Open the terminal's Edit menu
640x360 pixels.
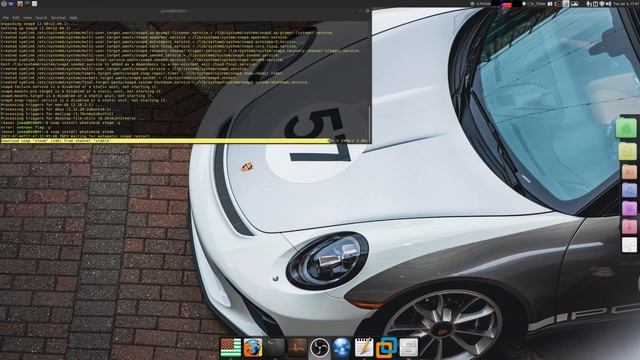[x=16, y=18]
